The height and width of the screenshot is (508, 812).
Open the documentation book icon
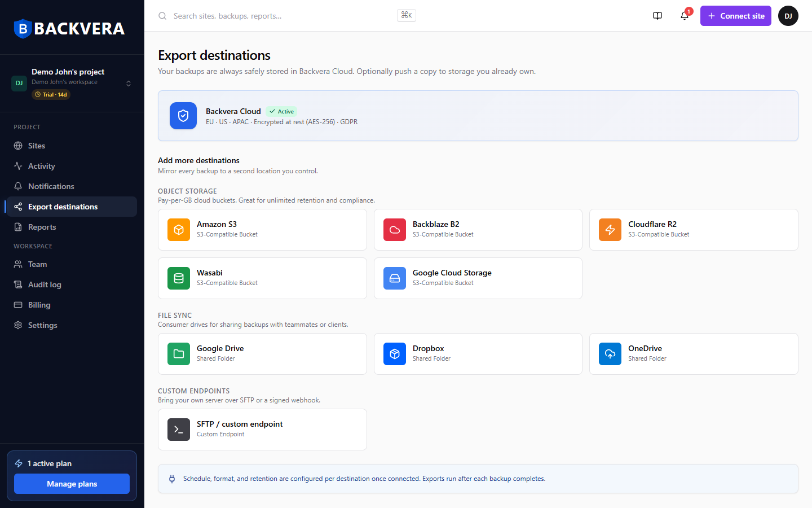coord(657,16)
